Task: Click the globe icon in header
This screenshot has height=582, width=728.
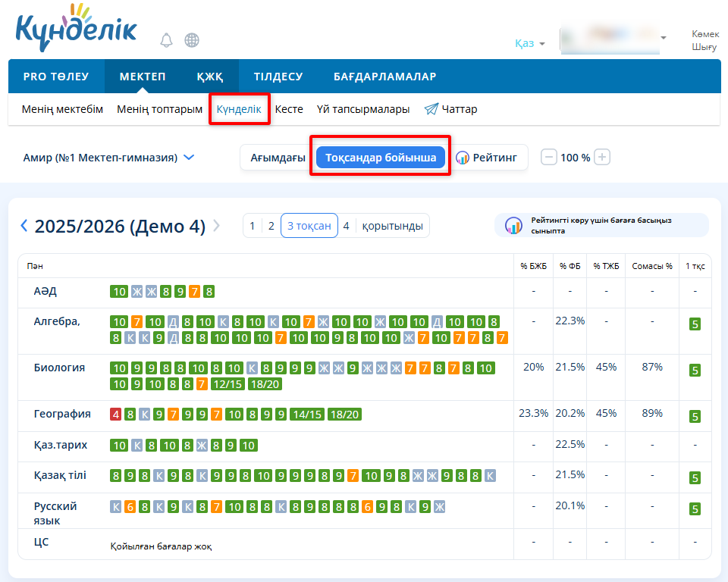Action: 192,39
